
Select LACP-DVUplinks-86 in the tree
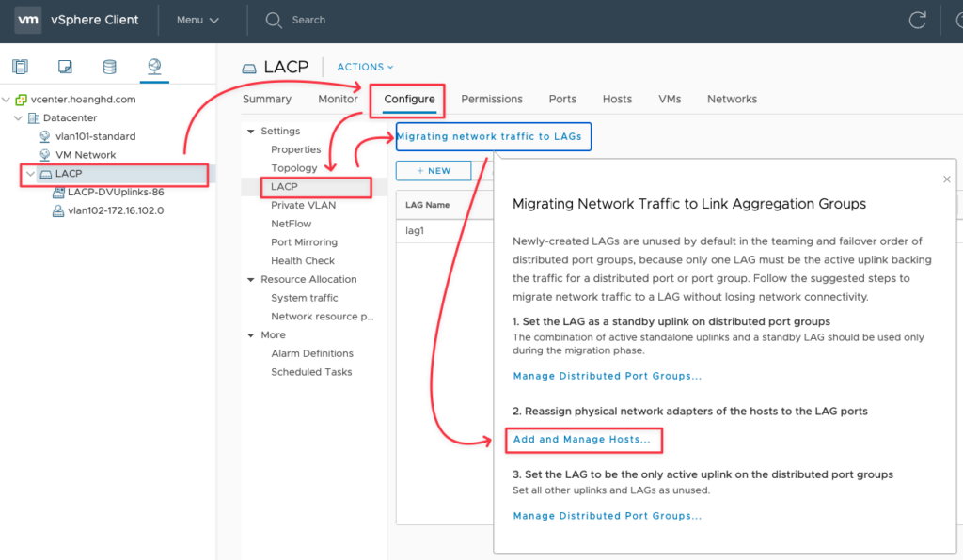(116, 192)
